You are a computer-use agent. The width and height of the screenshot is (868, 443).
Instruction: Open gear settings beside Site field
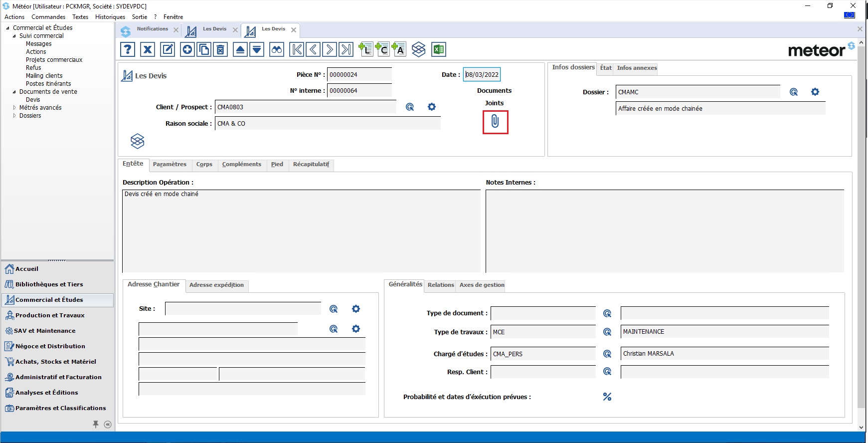356,309
